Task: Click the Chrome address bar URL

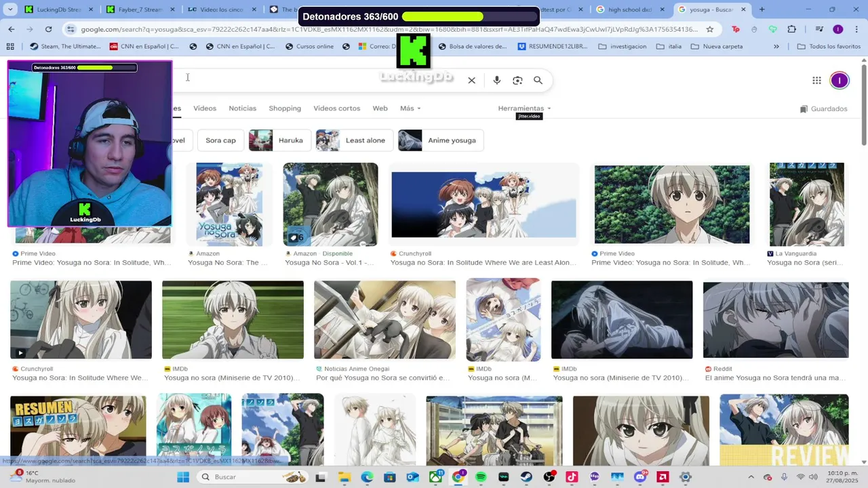Action: (390, 29)
